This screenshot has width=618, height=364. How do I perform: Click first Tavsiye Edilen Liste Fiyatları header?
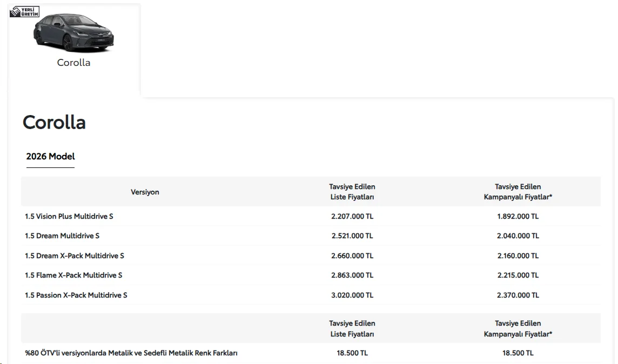(352, 192)
